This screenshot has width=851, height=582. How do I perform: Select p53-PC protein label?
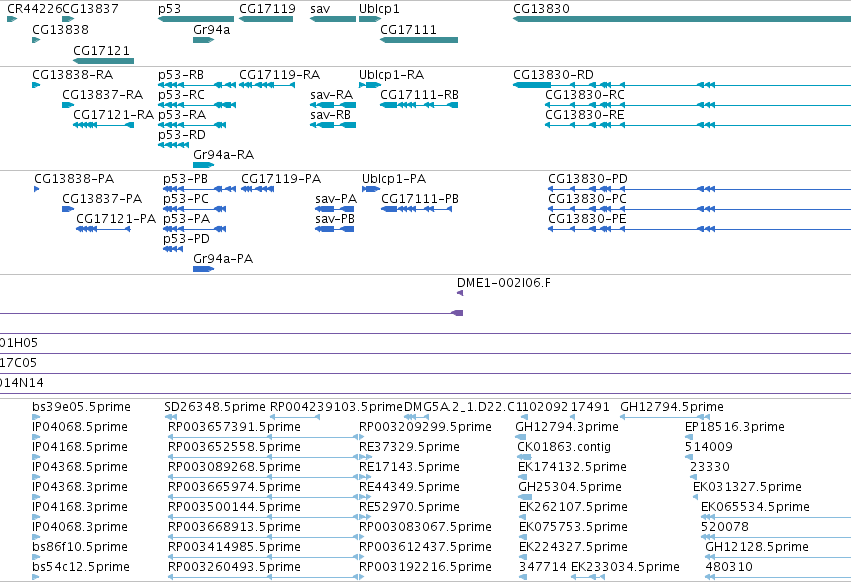click(x=186, y=199)
